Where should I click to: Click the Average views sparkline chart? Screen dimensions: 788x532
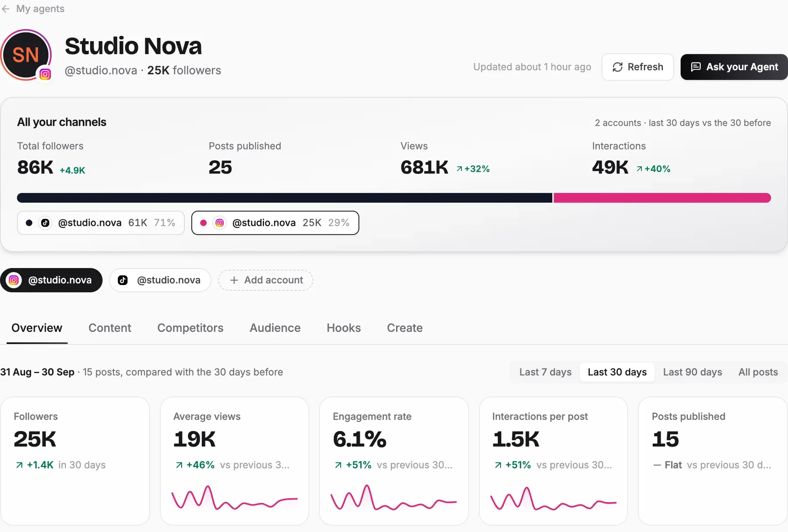[235, 498]
